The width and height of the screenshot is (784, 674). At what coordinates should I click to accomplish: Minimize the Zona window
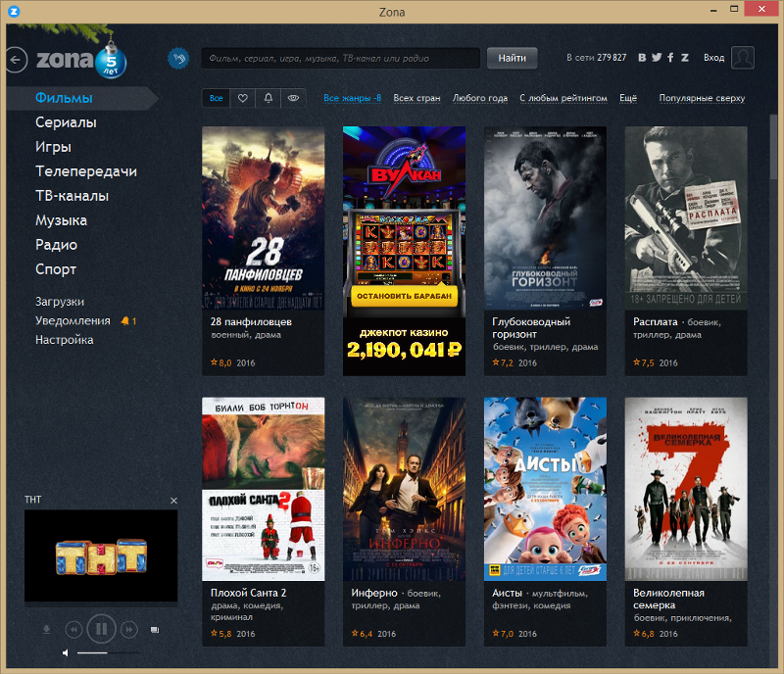(x=713, y=10)
